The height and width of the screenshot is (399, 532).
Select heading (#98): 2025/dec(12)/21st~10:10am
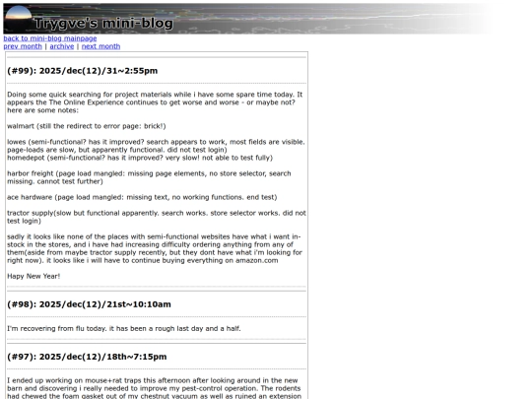[x=89, y=304]
